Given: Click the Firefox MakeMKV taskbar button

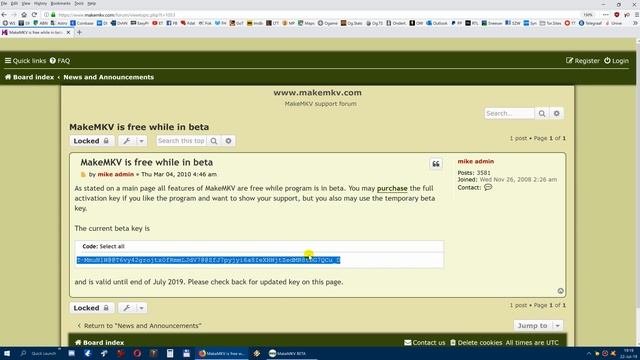Looking at the screenshot, I should coord(222,353).
